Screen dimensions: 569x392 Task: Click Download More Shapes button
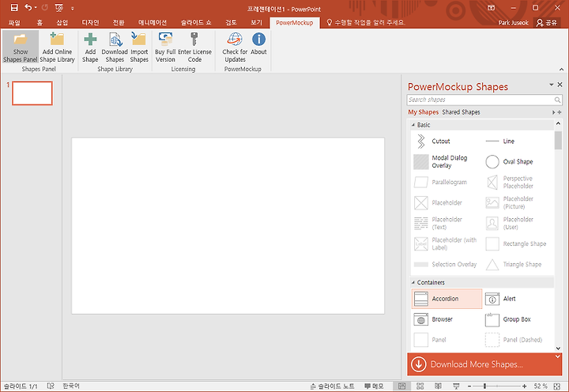click(484, 364)
